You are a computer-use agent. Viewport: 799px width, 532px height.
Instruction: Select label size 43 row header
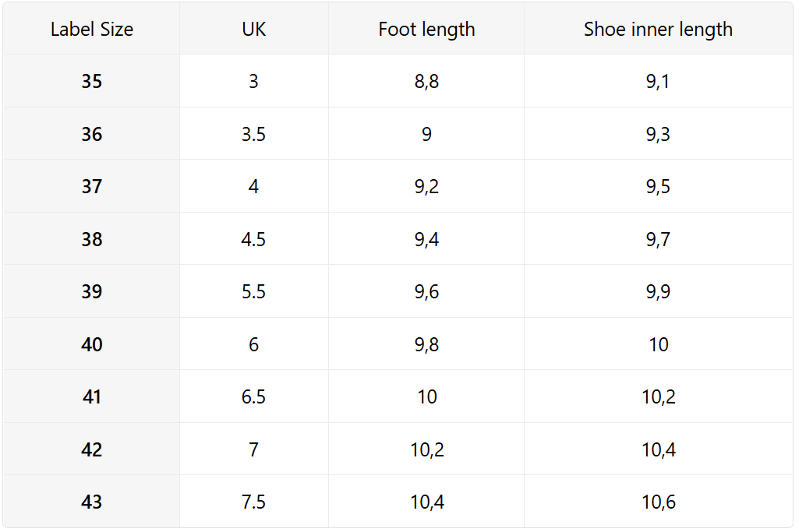click(92, 502)
